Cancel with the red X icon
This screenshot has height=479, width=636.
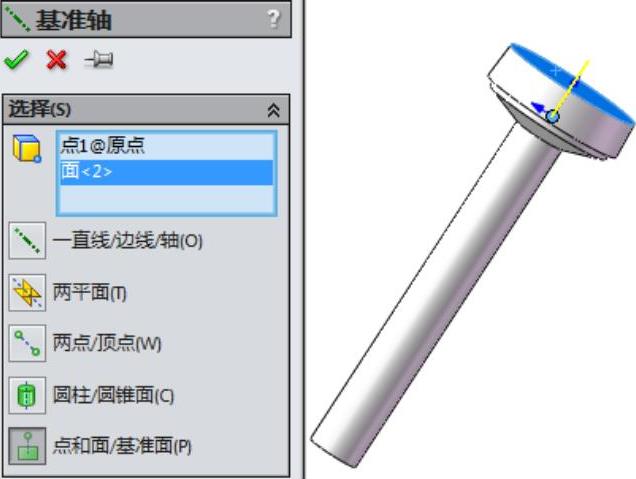pyautogui.click(x=56, y=60)
